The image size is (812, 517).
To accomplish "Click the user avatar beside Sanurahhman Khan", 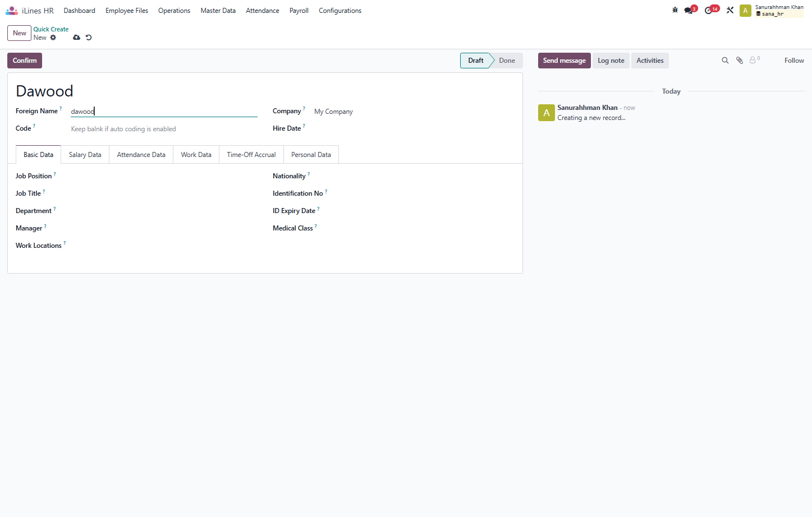I will 745,11.
